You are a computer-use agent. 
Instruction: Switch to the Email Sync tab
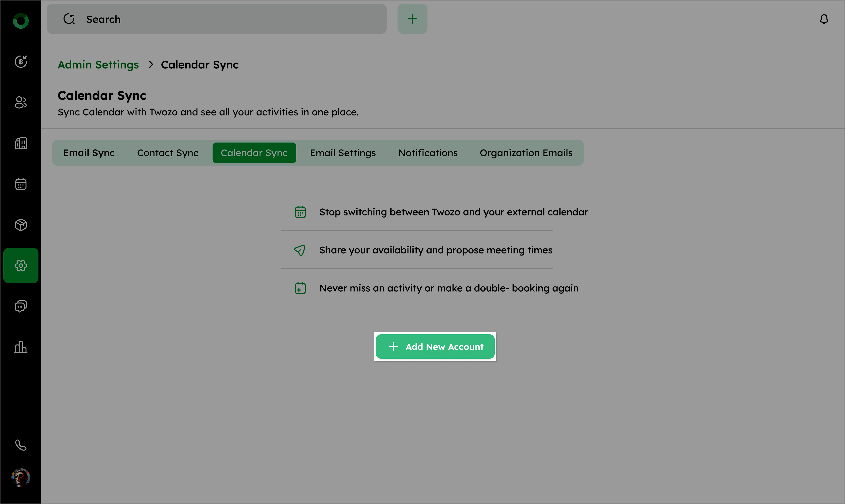[x=89, y=153]
